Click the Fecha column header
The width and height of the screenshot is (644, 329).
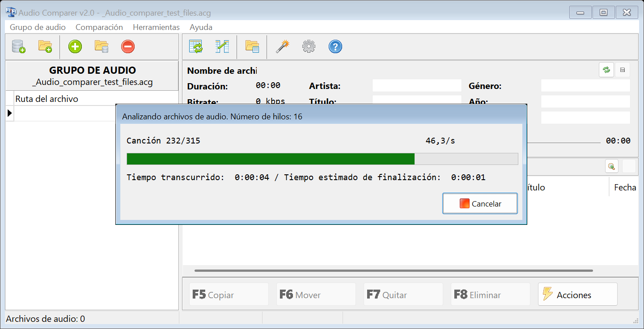pyautogui.click(x=625, y=187)
